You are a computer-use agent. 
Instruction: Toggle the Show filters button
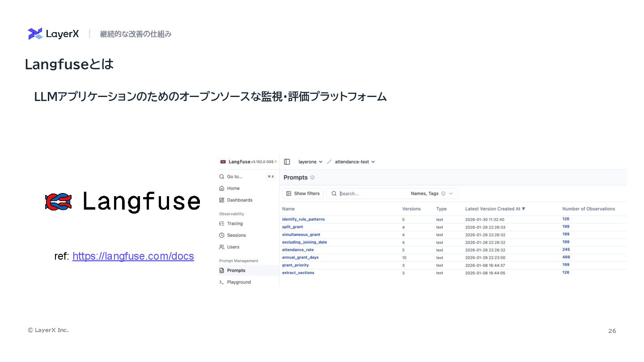[303, 194]
